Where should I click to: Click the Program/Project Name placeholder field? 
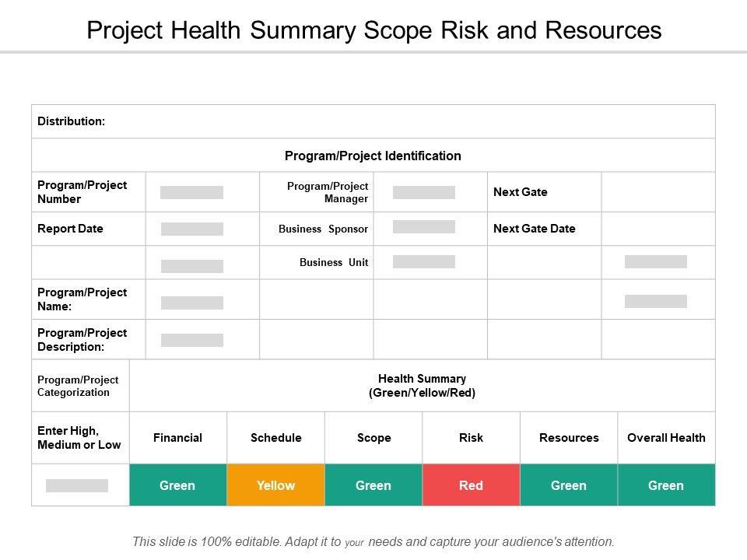(x=191, y=303)
